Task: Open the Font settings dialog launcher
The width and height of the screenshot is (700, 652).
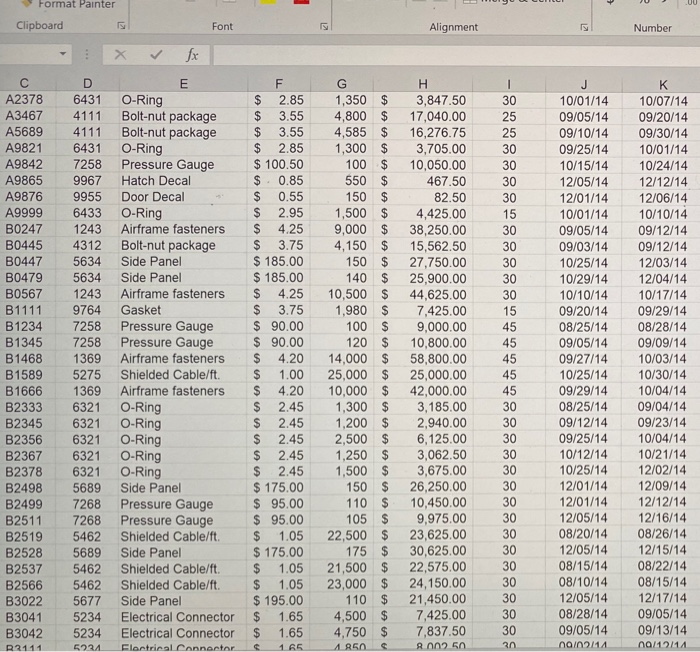Action: [x=325, y=27]
